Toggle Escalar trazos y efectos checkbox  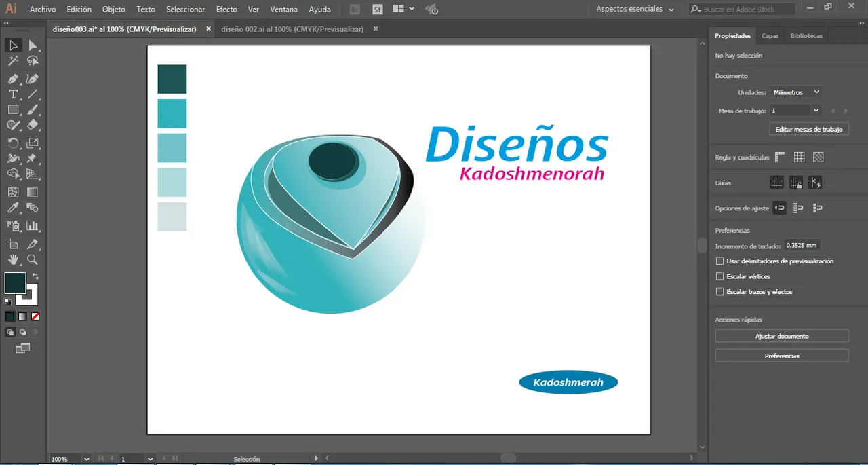[720, 292]
